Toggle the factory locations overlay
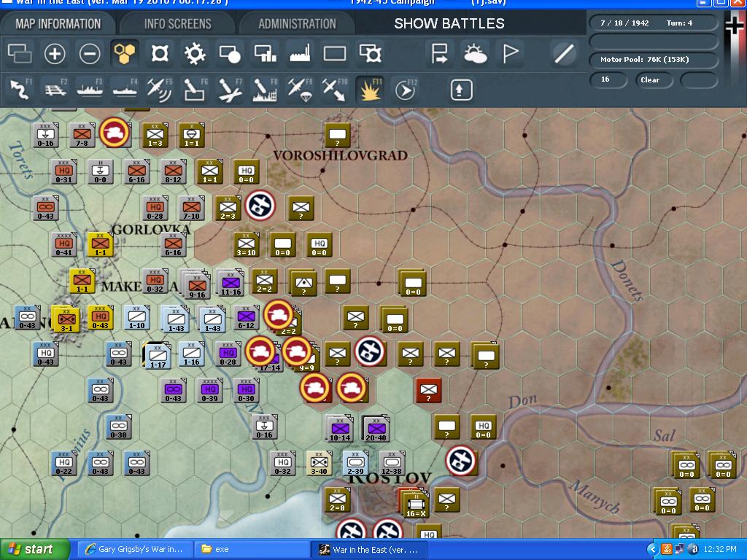This screenshot has height=560, width=747. pos(300,53)
